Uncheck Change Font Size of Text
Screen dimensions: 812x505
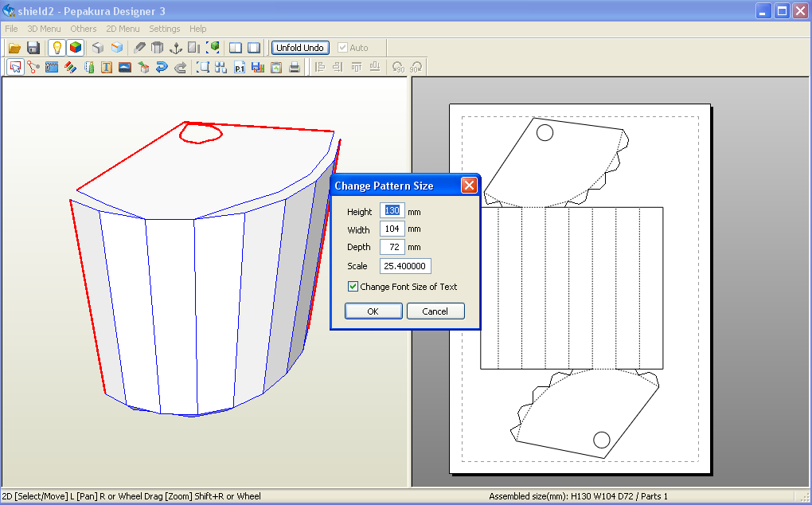352,285
